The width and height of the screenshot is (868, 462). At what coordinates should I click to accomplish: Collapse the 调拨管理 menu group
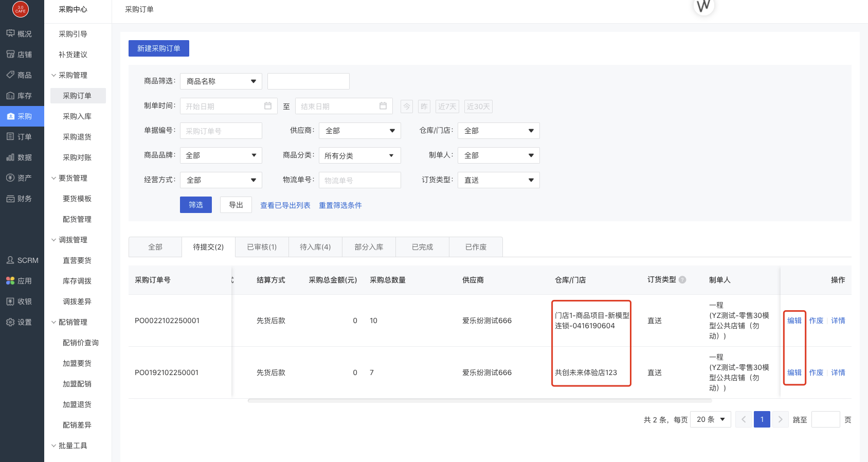53,240
